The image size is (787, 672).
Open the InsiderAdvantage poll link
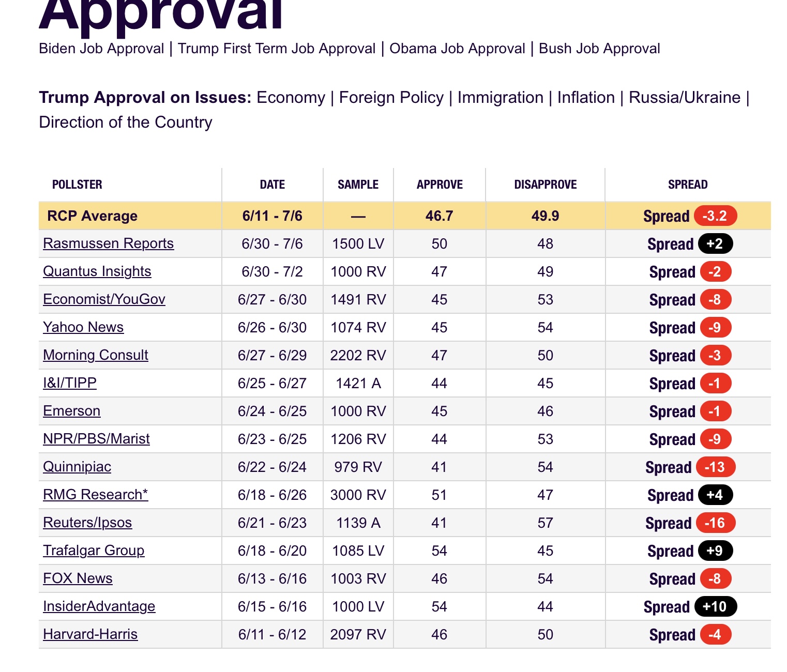99,606
